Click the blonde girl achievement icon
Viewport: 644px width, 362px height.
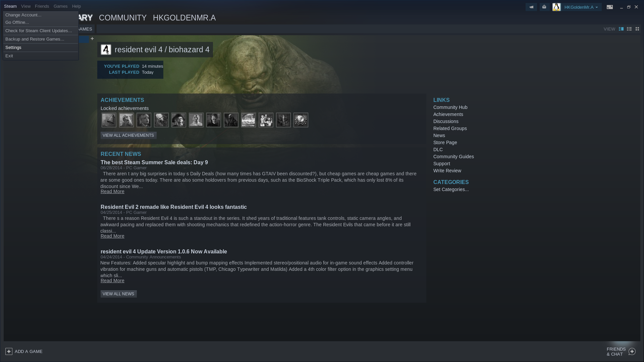pos(144,120)
